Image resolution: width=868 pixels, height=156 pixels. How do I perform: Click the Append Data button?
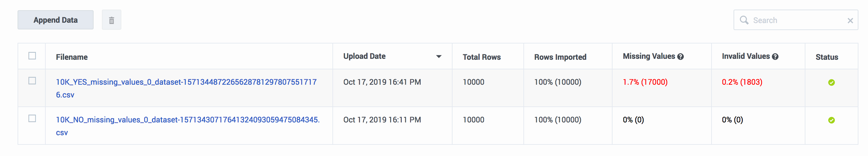56,20
